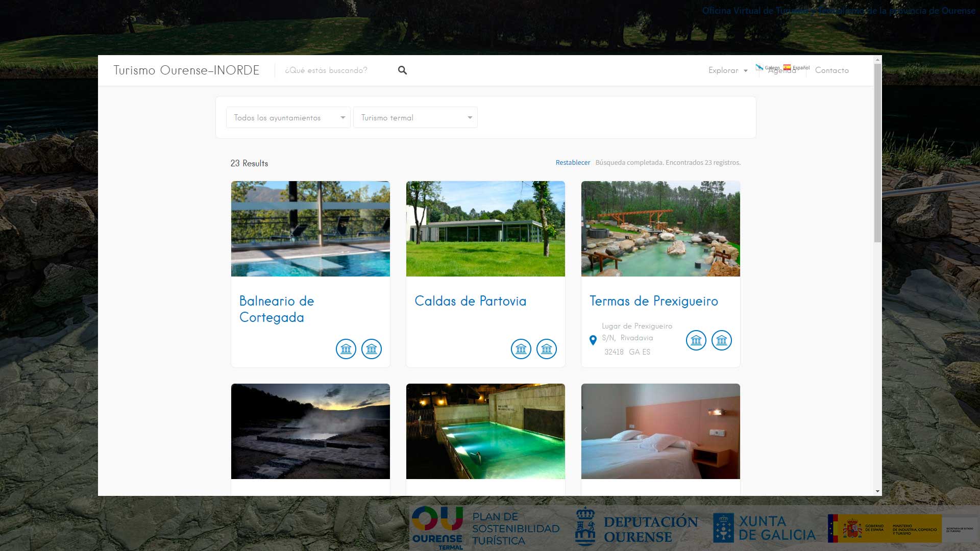The width and height of the screenshot is (980, 551).
Task: Click the Spanish flag language icon
Action: (787, 67)
